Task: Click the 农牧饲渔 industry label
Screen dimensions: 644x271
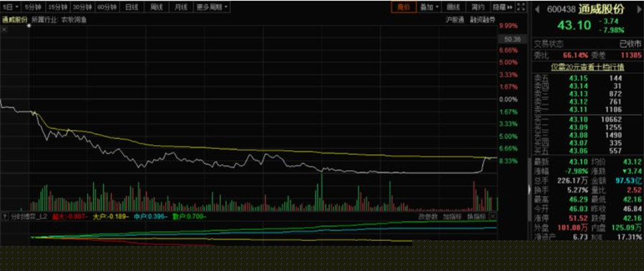Action: click(74, 19)
